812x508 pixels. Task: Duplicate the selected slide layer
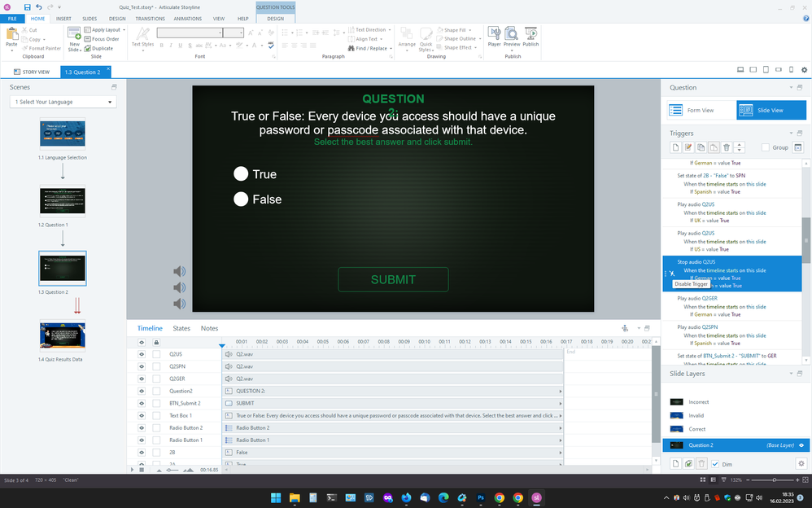688,463
